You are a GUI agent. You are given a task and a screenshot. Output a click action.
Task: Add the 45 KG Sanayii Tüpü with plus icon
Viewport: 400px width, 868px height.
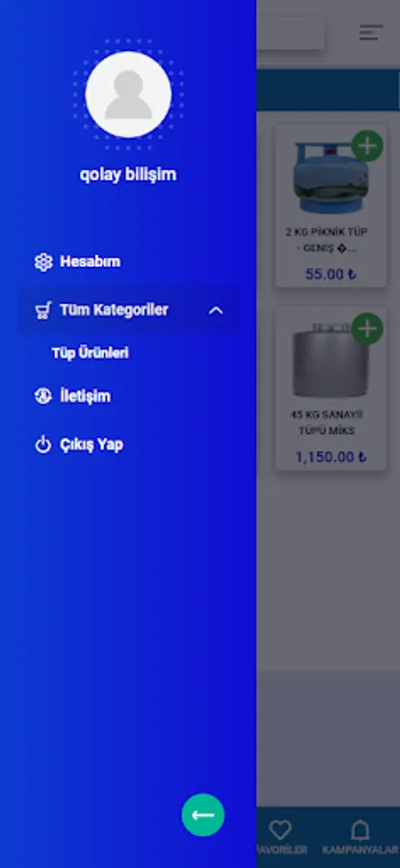pyautogui.click(x=367, y=329)
